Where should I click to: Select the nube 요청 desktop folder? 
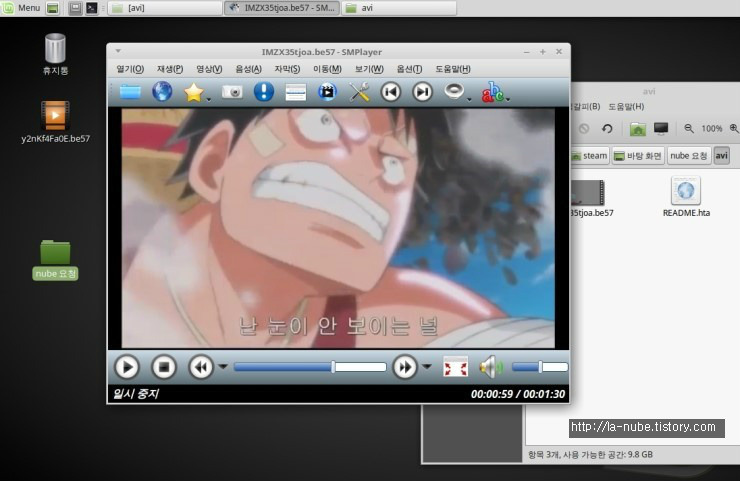pyautogui.click(x=55, y=260)
